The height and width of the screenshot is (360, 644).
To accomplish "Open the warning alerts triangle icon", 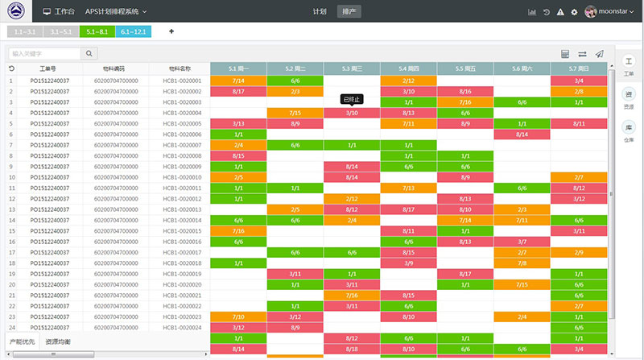I will 560,12.
